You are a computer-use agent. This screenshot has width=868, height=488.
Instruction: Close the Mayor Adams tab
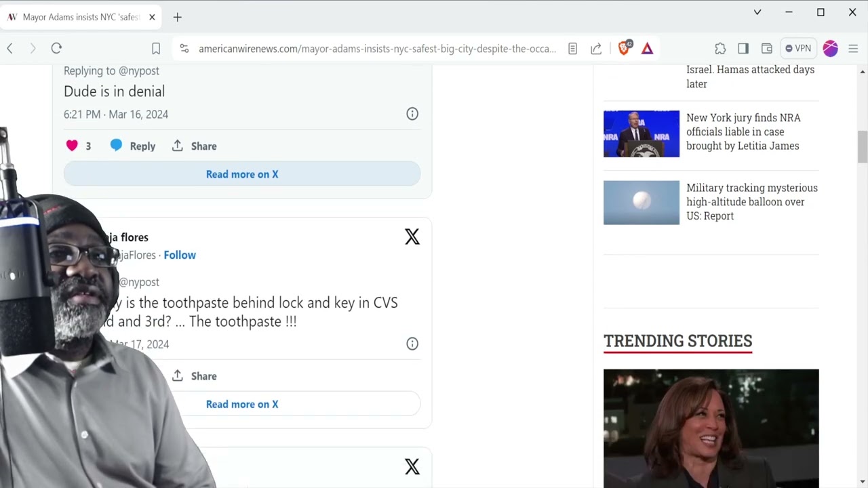coord(152,17)
